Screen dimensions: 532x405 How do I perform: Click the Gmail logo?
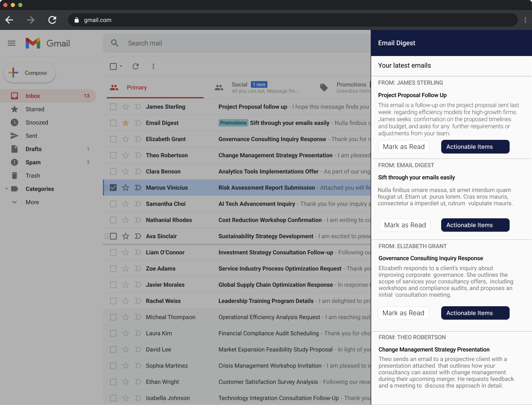(48, 43)
